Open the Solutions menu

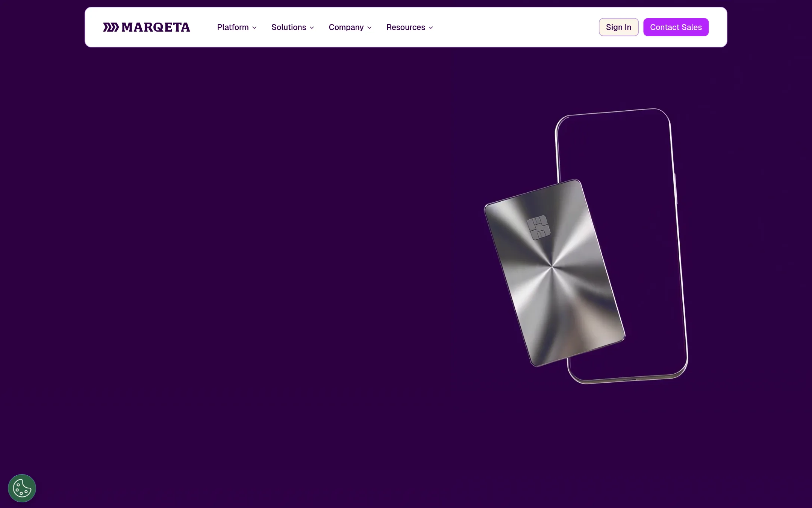[292, 27]
